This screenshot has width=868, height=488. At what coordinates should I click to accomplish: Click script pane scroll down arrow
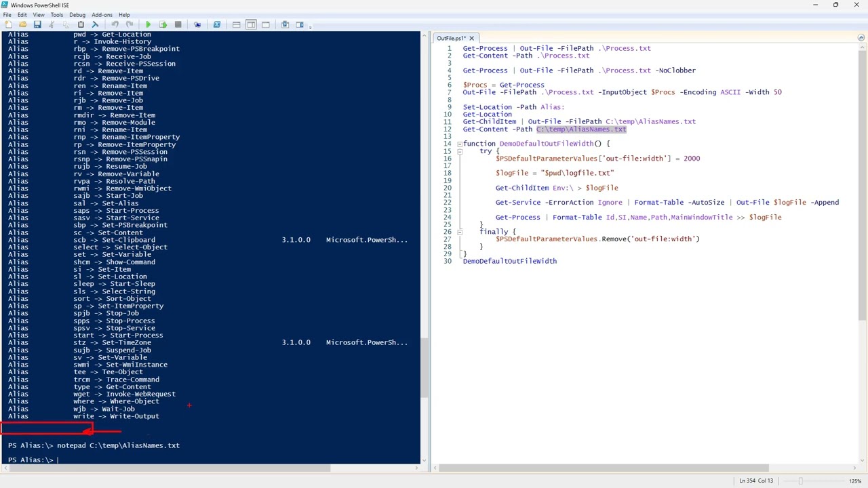863,460
